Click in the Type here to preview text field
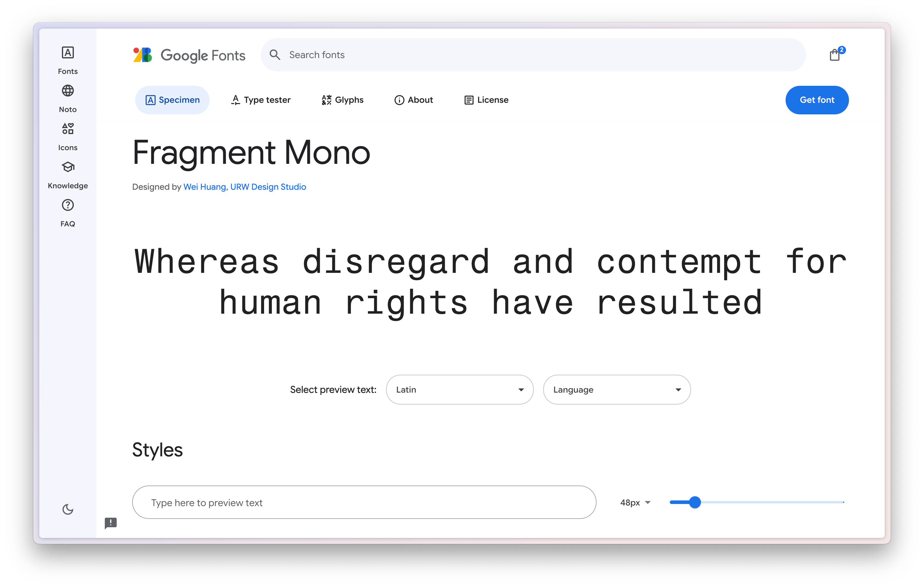The height and width of the screenshot is (588, 924). 364,502
